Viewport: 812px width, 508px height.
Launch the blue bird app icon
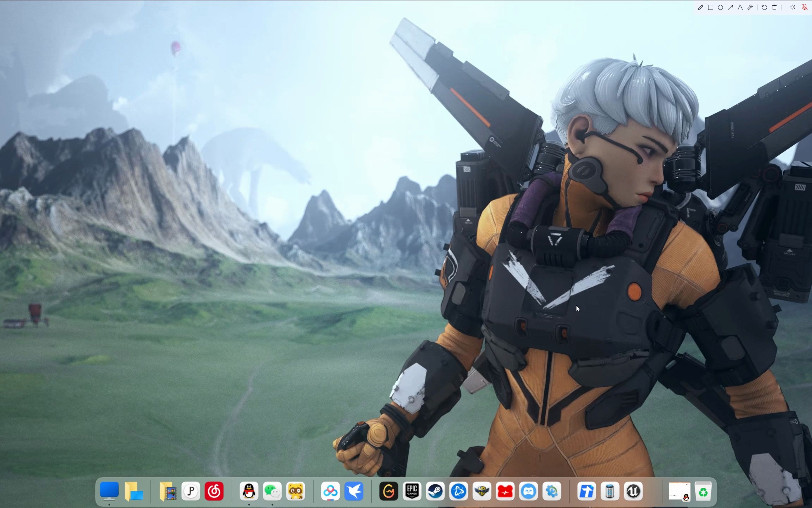pyautogui.click(x=354, y=491)
